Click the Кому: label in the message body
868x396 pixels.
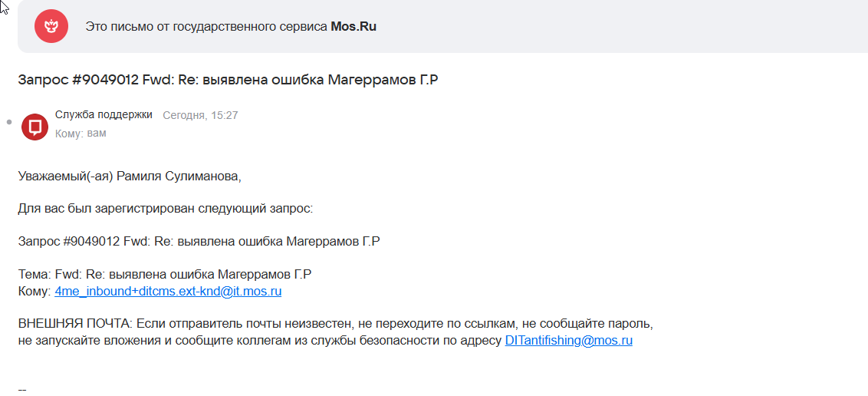35,292
